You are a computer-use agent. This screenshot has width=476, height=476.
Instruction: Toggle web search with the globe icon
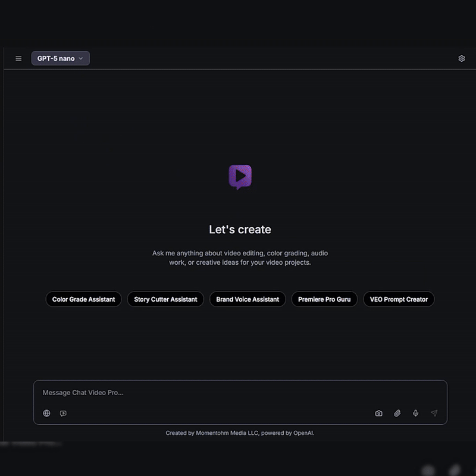46,413
